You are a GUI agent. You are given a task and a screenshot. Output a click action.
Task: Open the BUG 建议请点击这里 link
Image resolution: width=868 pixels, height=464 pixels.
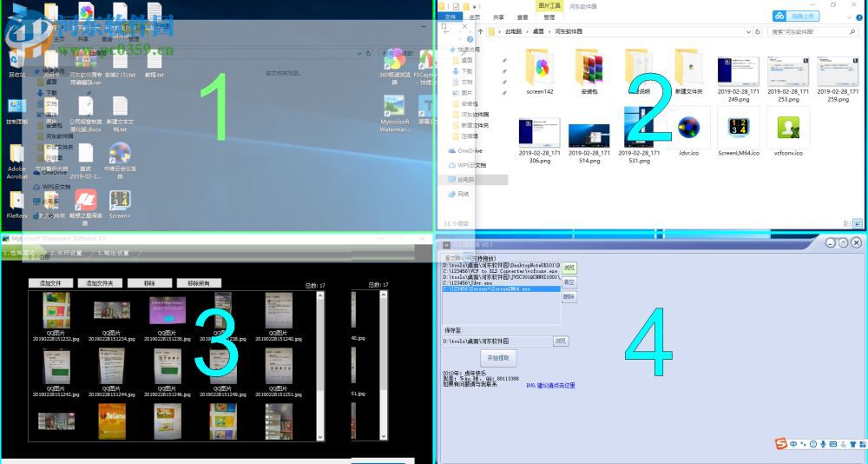coord(551,385)
